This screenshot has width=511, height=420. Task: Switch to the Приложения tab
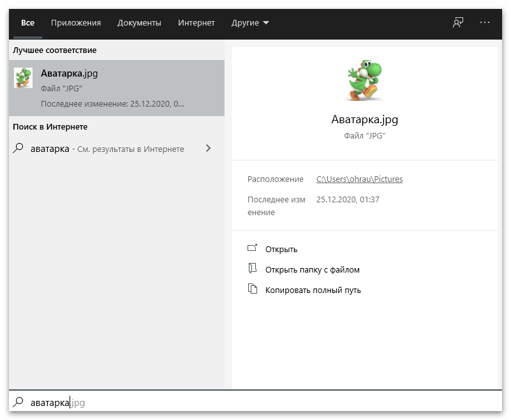point(76,23)
